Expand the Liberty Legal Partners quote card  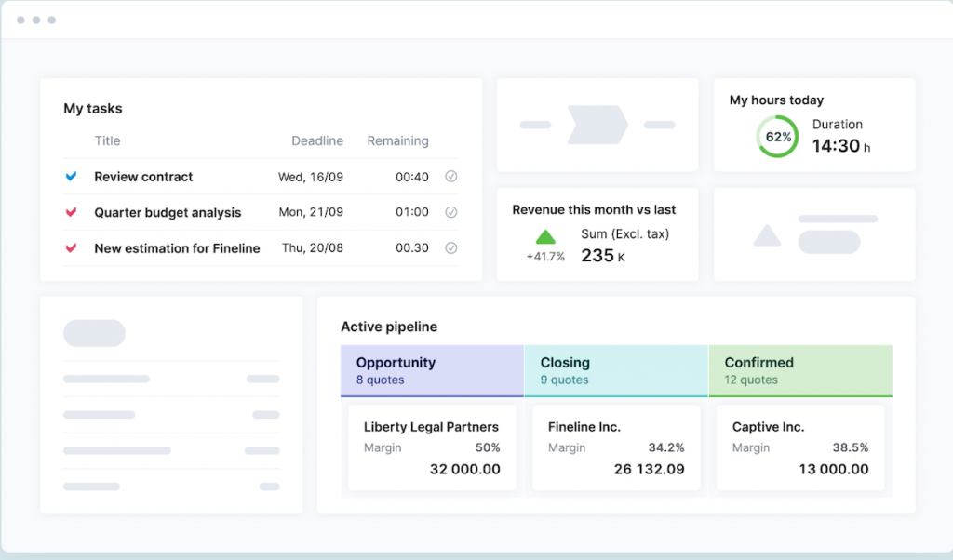pos(432,447)
